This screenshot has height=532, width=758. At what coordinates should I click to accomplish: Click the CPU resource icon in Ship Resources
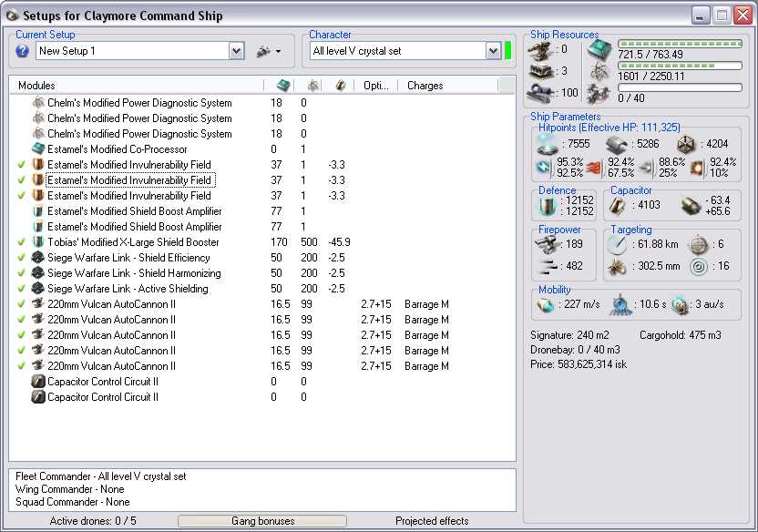pos(599,50)
